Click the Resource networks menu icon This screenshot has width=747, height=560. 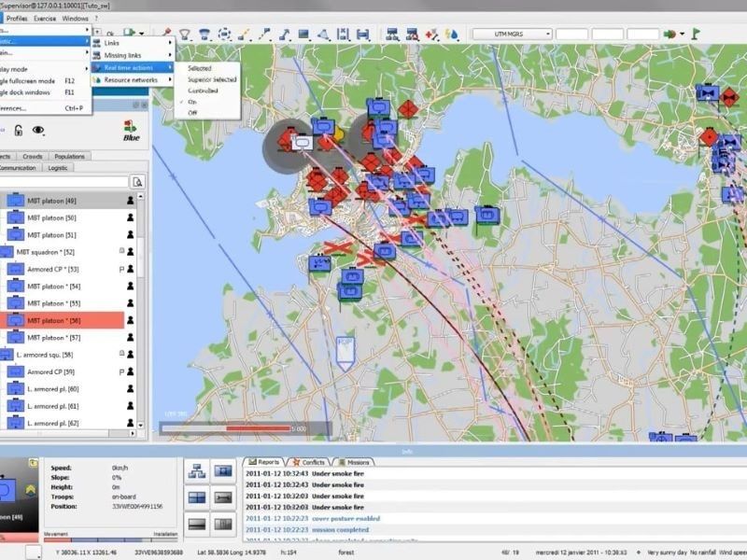pyautogui.click(x=97, y=80)
